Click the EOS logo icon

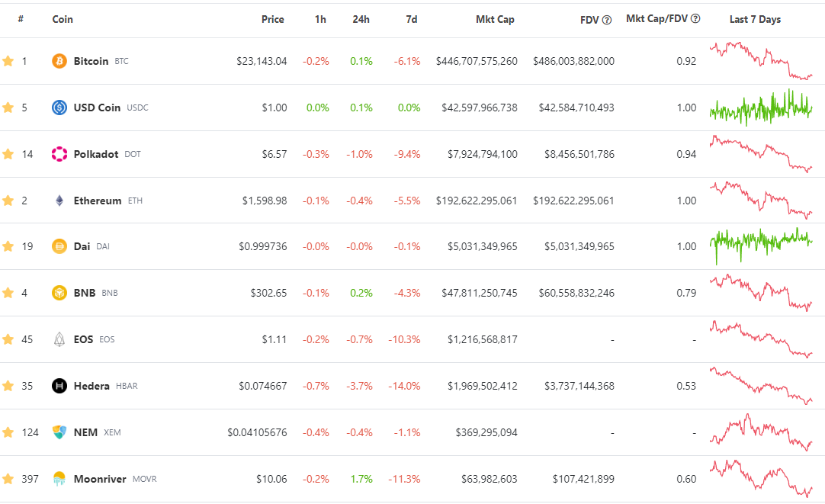pyautogui.click(x=59, y=339)
